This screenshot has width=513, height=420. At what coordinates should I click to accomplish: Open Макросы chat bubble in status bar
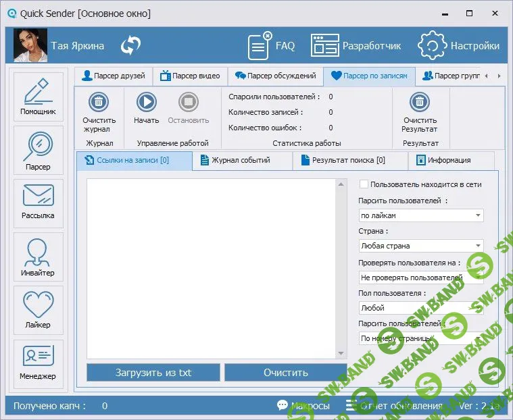click(303, 406)
